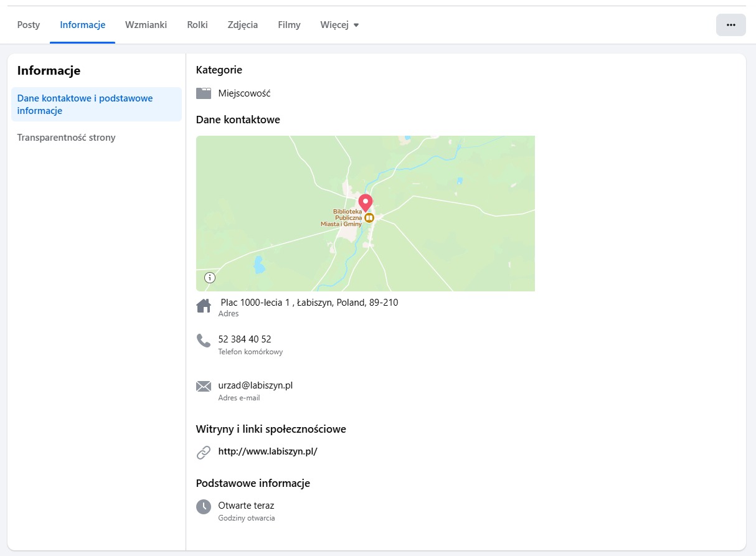
Task: Click the phone handset icon
Action: [204, 341]
